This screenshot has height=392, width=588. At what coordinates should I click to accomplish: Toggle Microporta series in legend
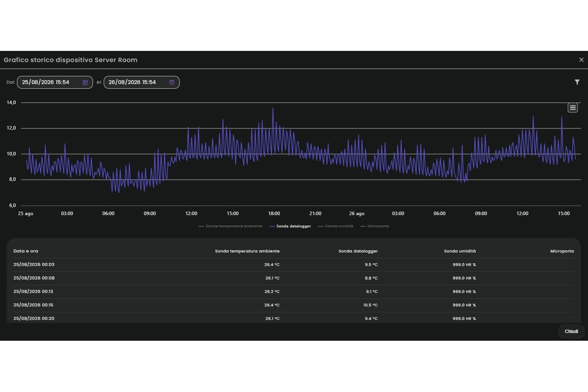pyautogui.click(x=374, y=226)
